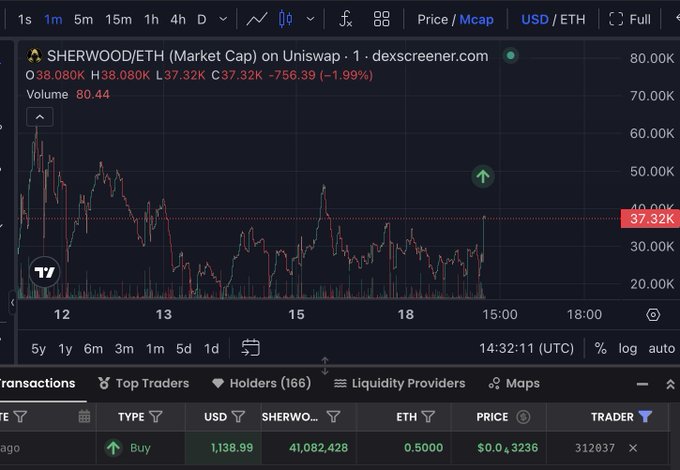The image size is (680, 470).
Task: Open the Liquidity Providers tab
Action: click(x=399, y=383)
